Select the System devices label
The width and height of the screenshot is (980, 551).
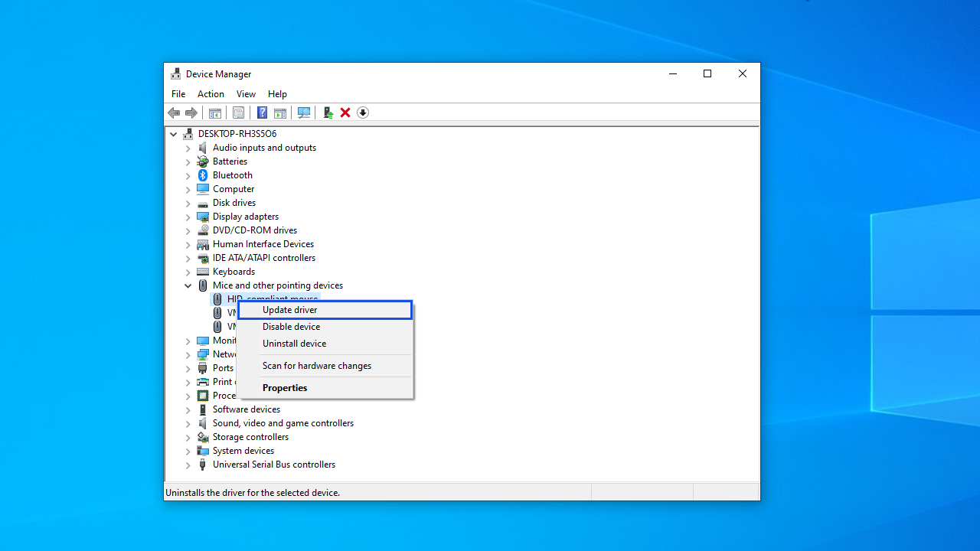[243, 451]
